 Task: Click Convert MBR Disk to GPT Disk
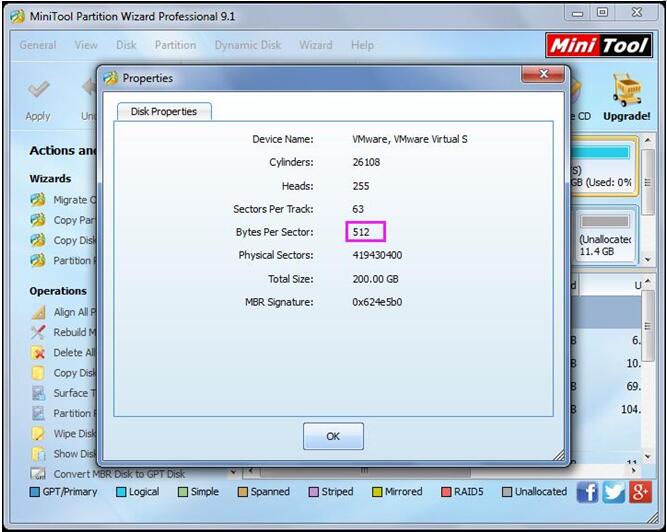119,474
